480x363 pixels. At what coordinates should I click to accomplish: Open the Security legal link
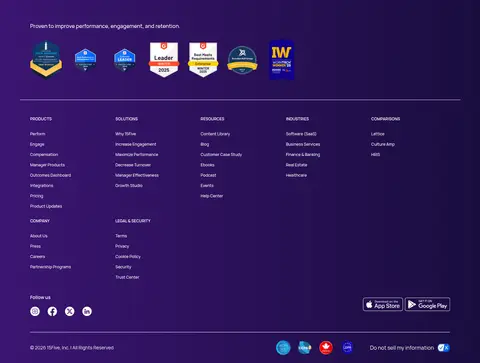(123, 267)
